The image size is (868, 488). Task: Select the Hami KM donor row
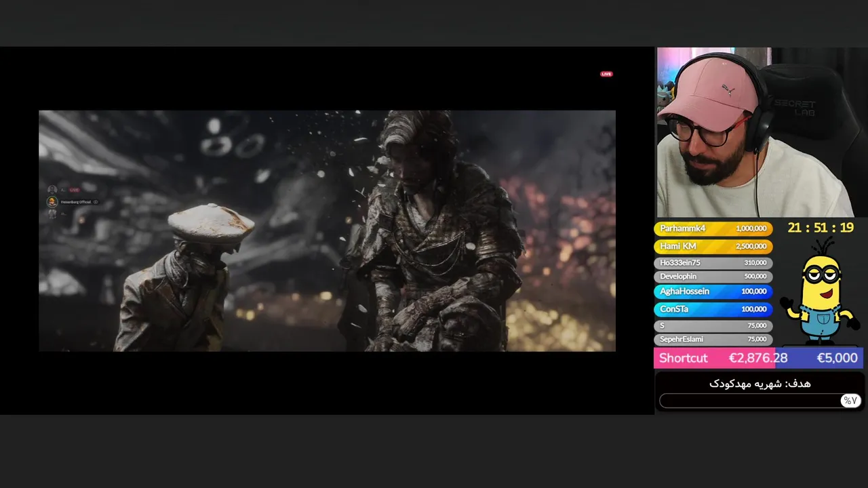point(713,246)
